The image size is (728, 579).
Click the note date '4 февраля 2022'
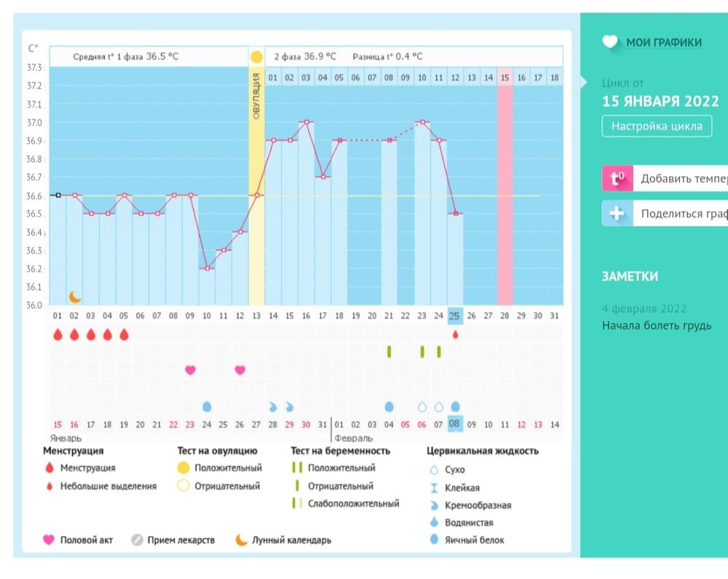pos(644,308)
